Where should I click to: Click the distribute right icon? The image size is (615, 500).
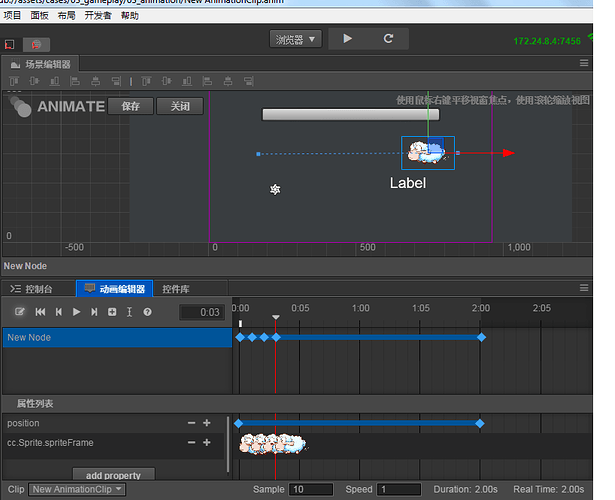pos(249,81)
